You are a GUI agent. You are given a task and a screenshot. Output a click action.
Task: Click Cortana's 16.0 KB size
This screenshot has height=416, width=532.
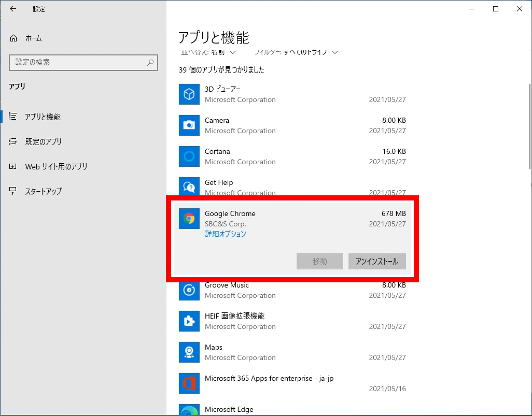tap(394, 151)
